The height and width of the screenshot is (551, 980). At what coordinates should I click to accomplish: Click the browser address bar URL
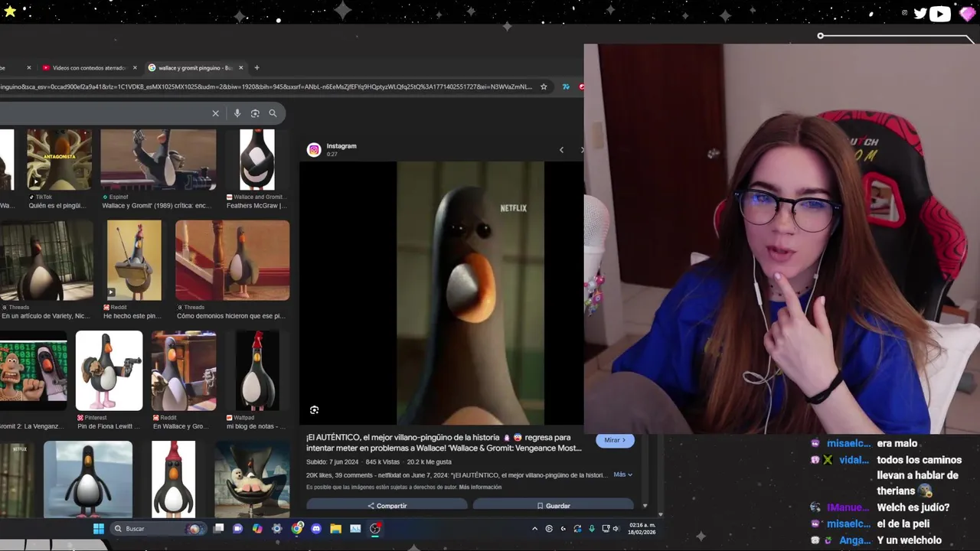pos(266,86)
